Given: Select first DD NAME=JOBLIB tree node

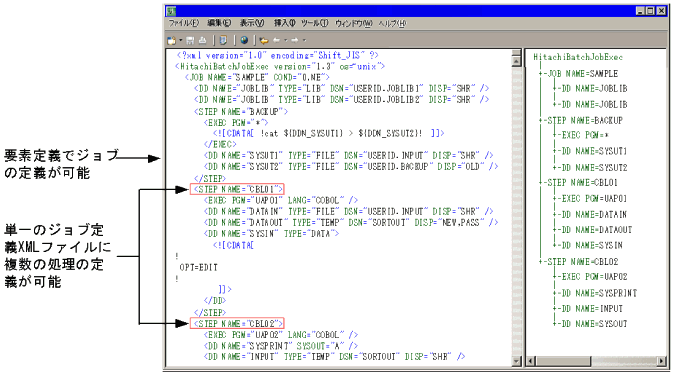Looking at the screenshot, I should click(x=594, y=89).
